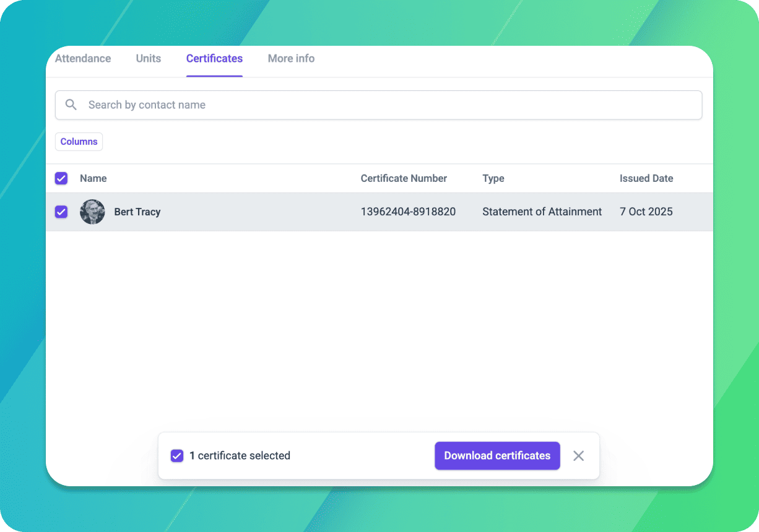Open the Units tab
Image resolution: width=759 pixels, height=532 pixels.
point(149,59)
